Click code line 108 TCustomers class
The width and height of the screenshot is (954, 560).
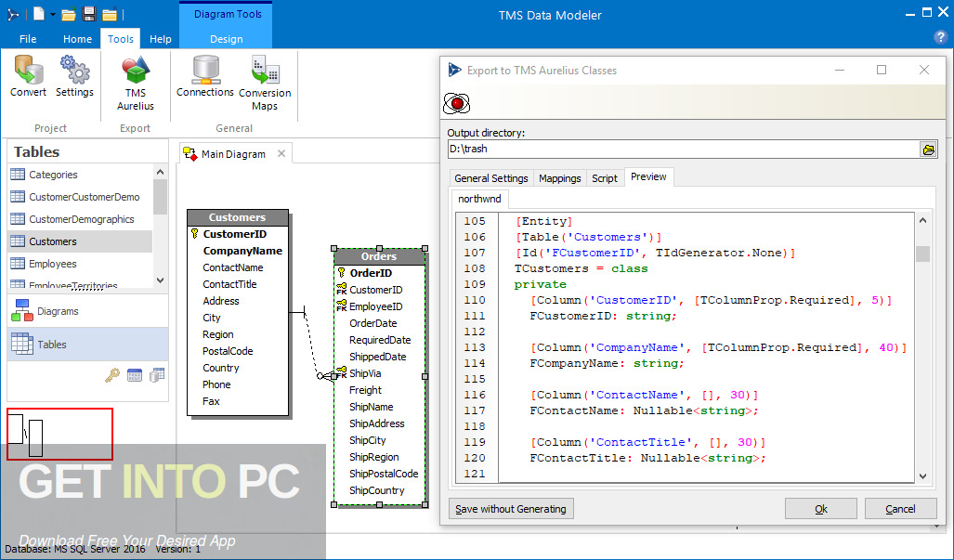582,268
